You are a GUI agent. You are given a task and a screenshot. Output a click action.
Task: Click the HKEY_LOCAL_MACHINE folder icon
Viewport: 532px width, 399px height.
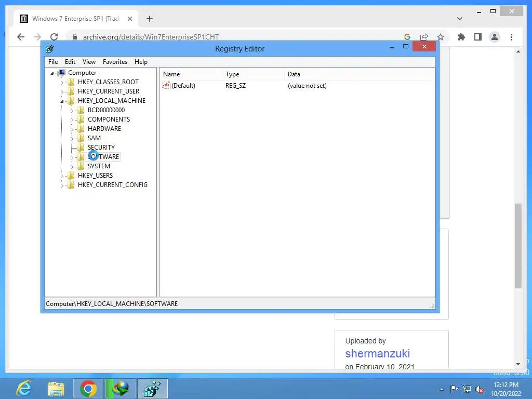click(71, 100)
